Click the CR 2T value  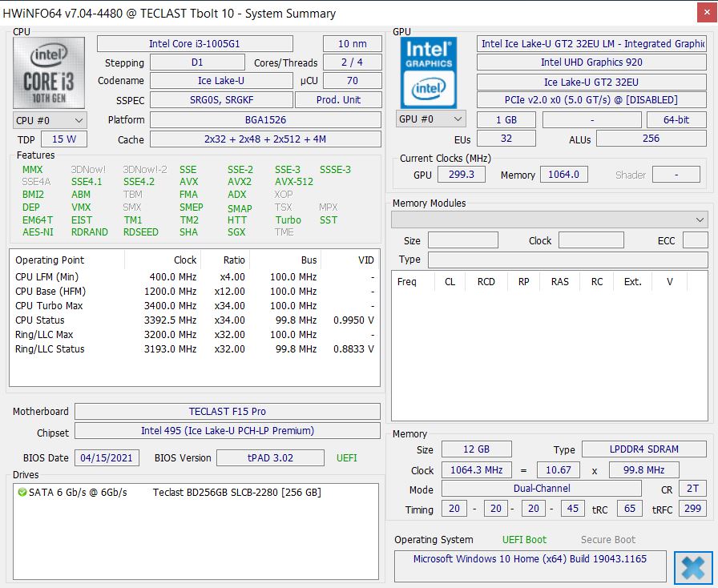tap(693, 489)
